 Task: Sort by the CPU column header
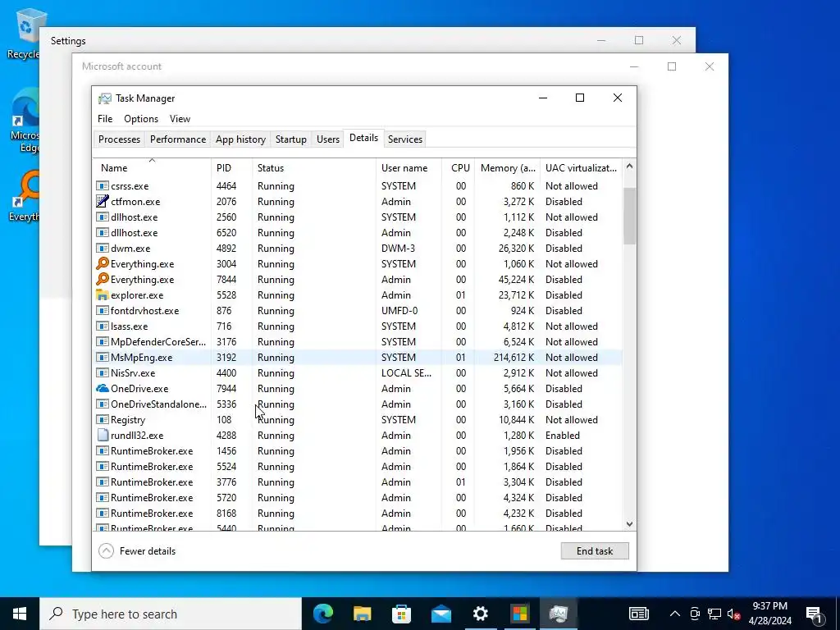pyautogui.click(x=459, y=167)
